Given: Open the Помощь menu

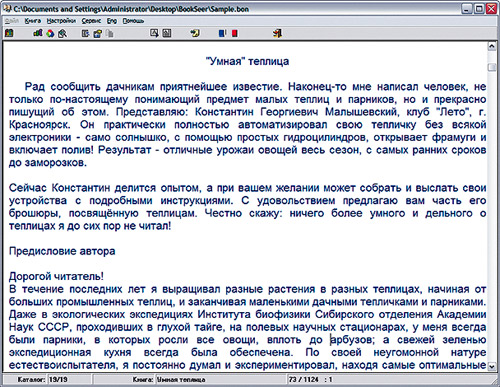Looking at the screenshot, I should (x=133, y=21).
